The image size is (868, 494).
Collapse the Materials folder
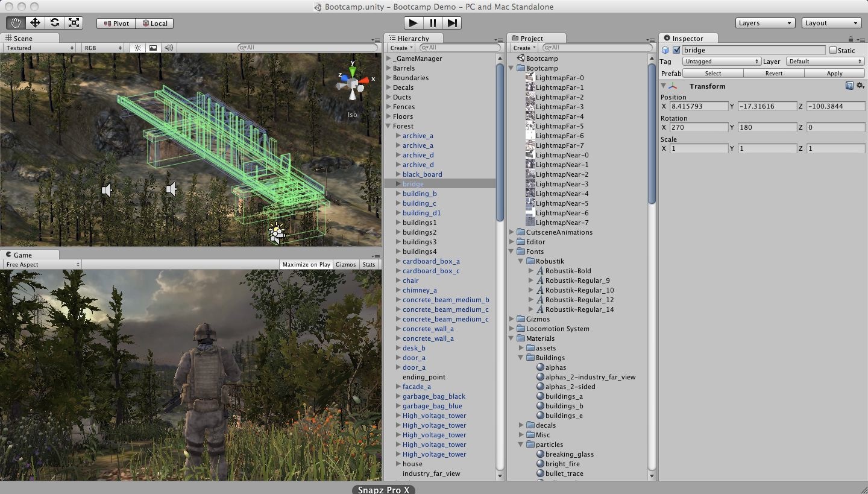pyautogui.click(x=512, y=338)
